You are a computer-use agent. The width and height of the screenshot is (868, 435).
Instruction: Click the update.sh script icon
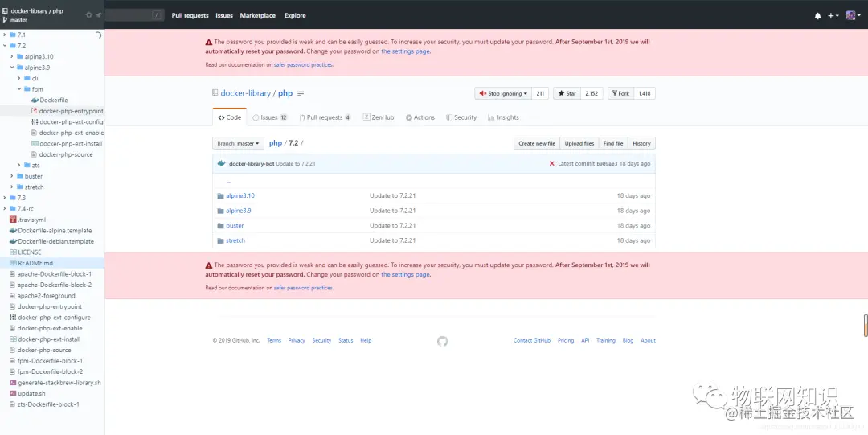14,393
